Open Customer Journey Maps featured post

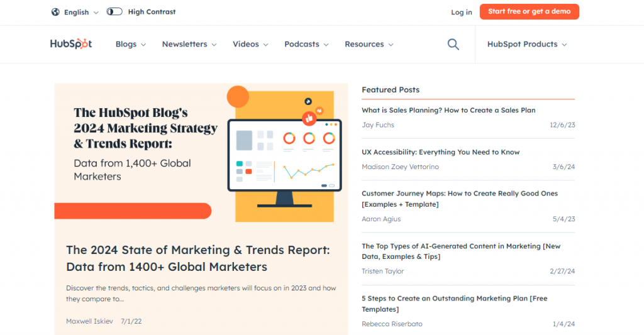[x=460, y=199]
